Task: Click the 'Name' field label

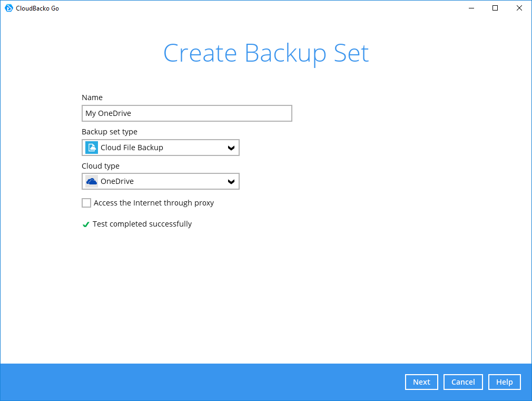Action: tap(92, 97)
